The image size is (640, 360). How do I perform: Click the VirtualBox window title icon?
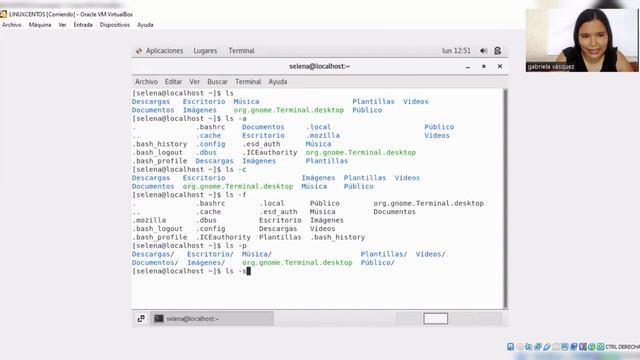coord(4,14)
